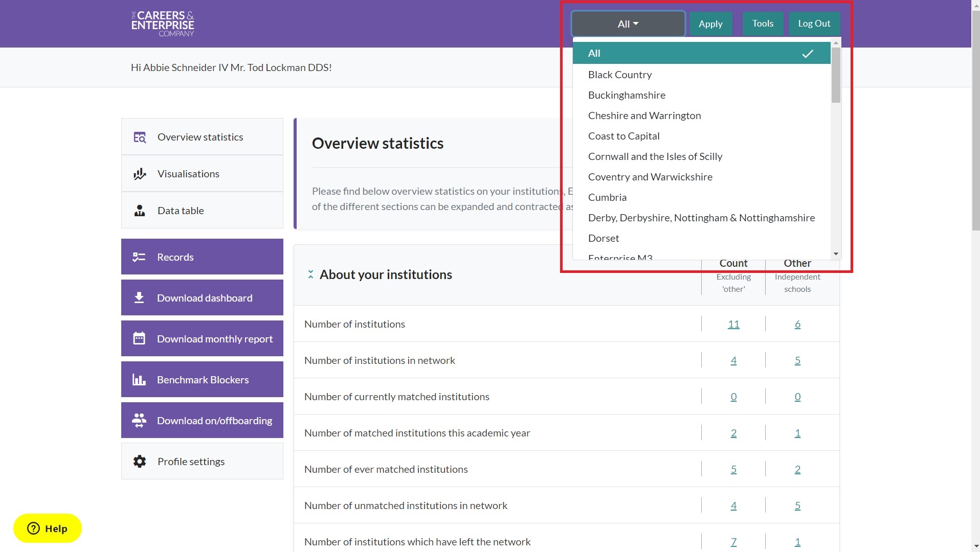980x552 pixels.
Task: Pick Coventry and Warwickshire option
Action: pos(701,177)
